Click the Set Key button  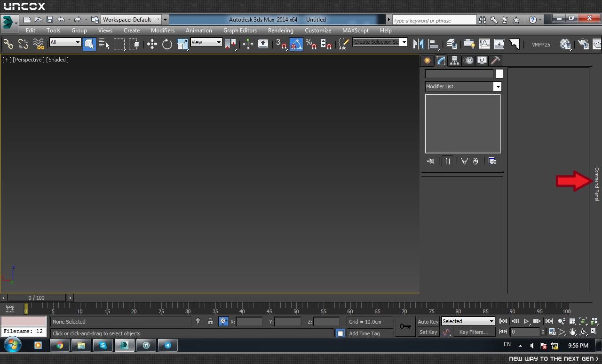428,332
